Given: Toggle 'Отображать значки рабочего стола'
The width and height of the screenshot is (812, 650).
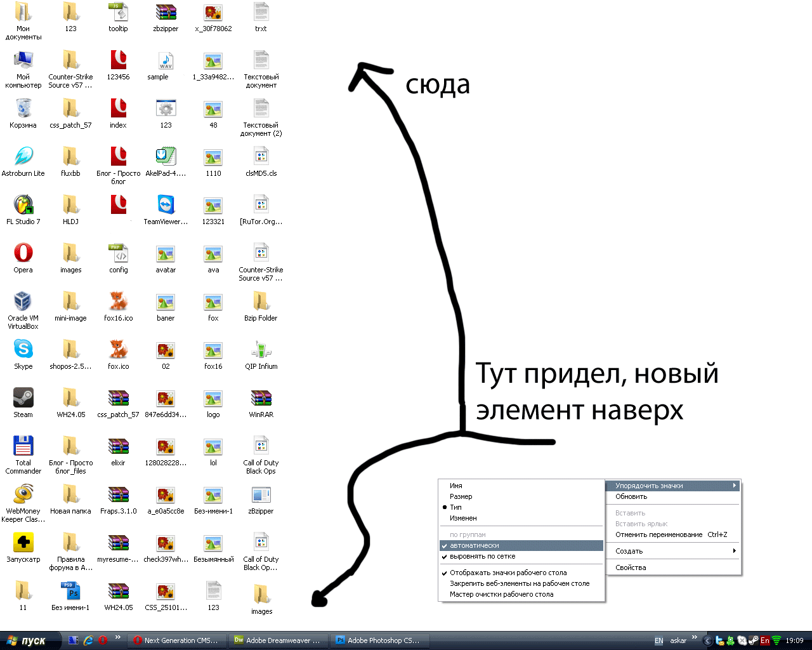Looking at the screenshot, I should pos(507,573).
